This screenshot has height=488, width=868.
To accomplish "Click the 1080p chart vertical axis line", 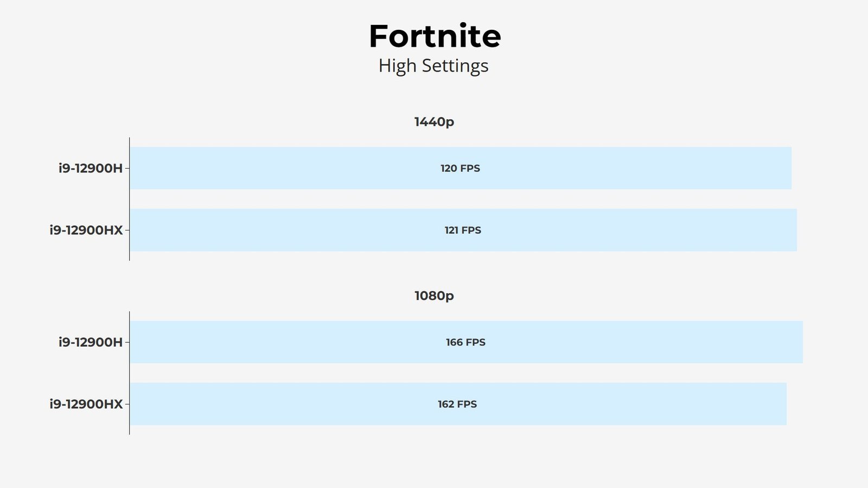I will 129,373.
